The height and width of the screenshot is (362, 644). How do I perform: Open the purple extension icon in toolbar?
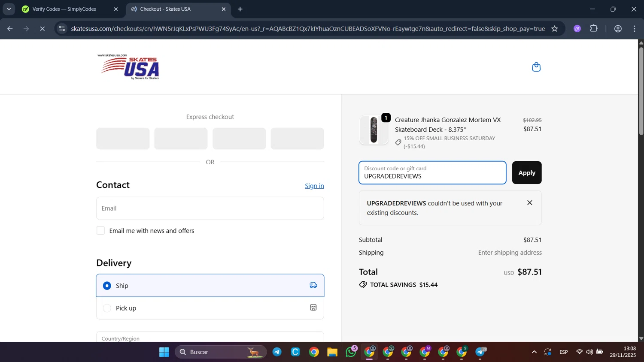pyautogui.click(x=577, y=29)
